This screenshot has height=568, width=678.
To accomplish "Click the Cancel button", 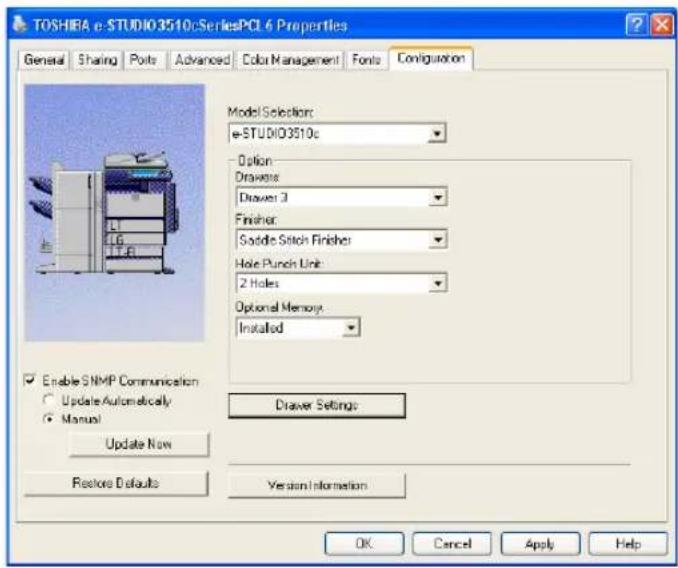I will click(452, 543).
